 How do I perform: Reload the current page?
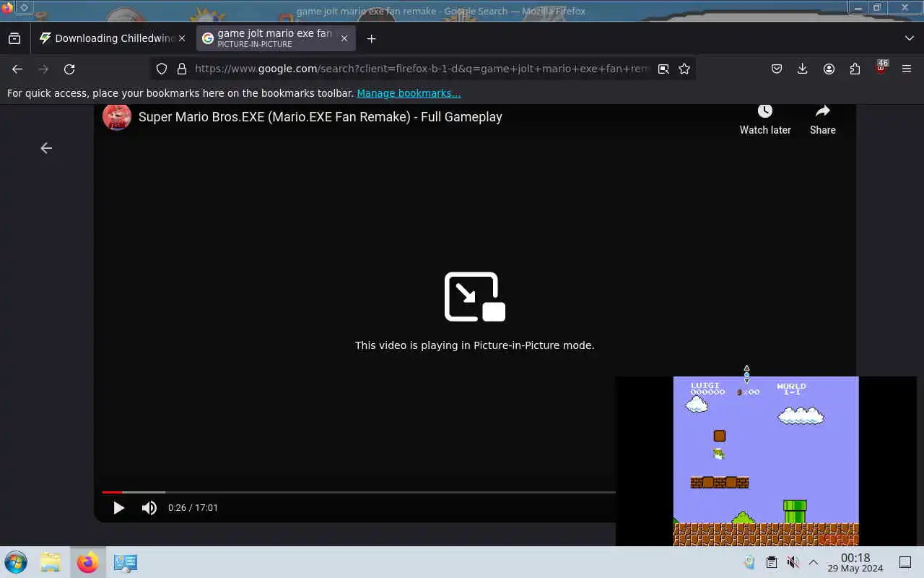69,69
